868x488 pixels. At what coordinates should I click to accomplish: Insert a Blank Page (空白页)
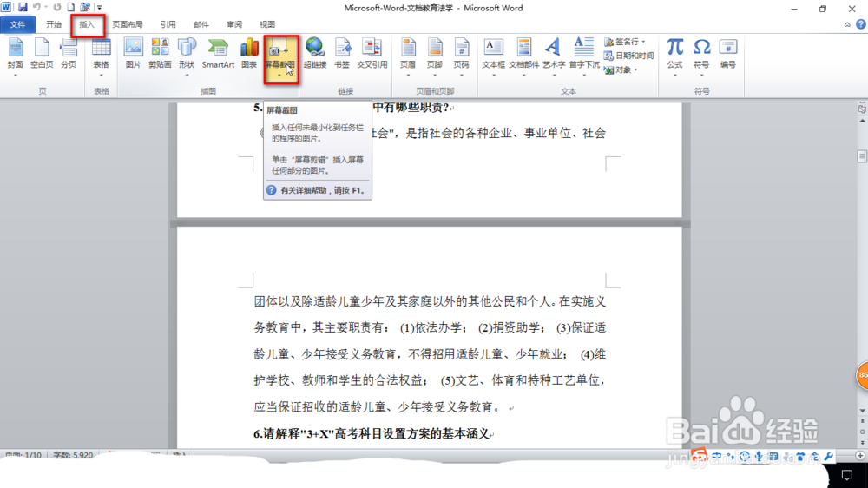coord(42,55)
